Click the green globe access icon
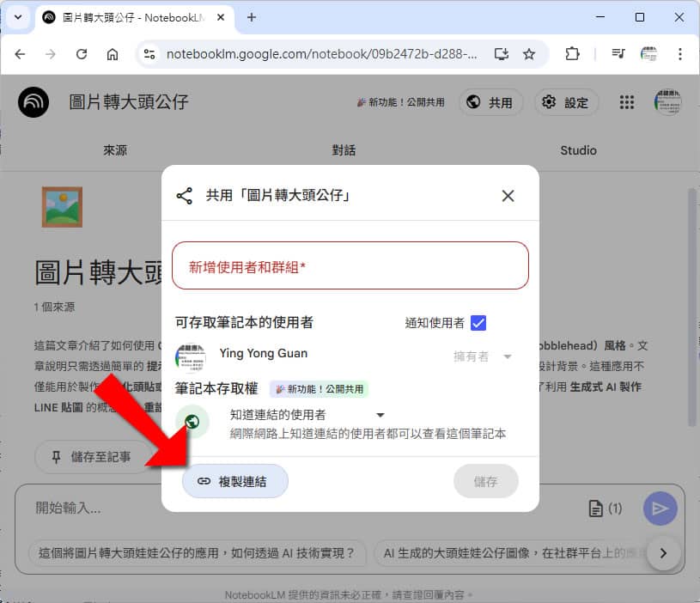Screen dimensions: 700x603 [x=192, y=422]
